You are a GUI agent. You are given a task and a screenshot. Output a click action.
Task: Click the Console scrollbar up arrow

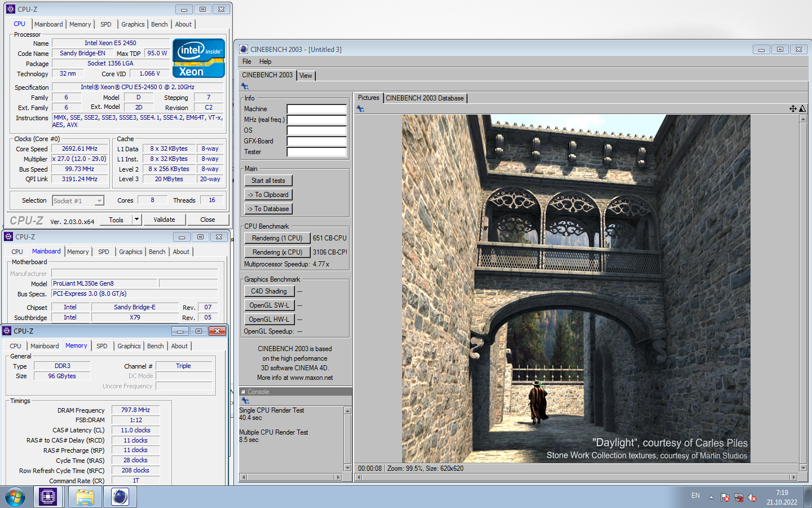pos(347,410)
